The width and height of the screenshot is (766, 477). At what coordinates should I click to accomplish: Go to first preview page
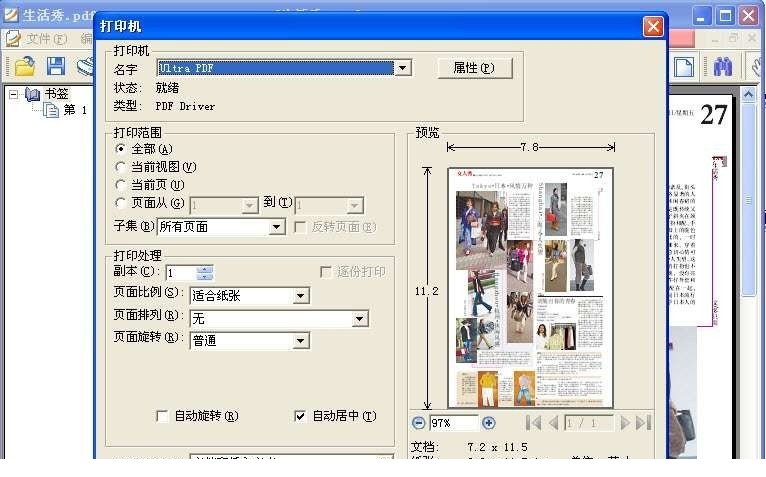click(x=533, y=423)
